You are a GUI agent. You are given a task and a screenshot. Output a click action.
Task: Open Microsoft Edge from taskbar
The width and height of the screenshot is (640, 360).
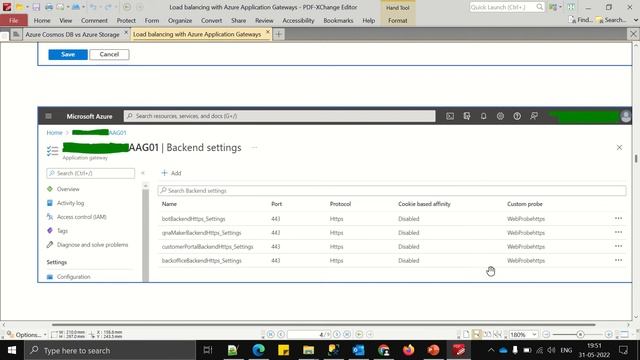pos(258,350)
